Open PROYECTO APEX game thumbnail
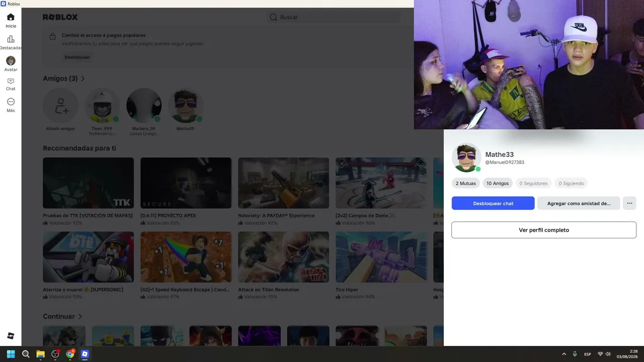Viewport: 644px width, 362px height. click(x=186, y=183)
